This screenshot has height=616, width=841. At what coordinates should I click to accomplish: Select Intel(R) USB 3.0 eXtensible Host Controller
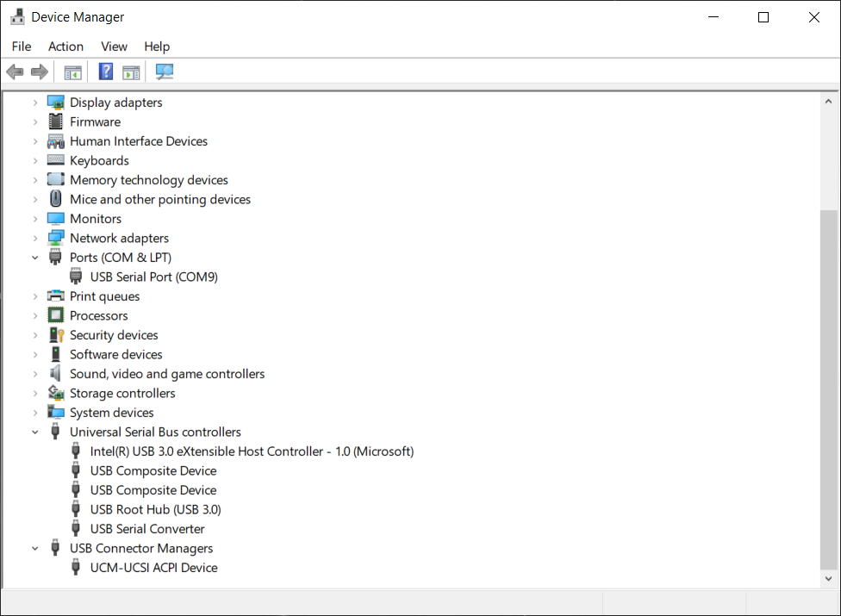252,451
